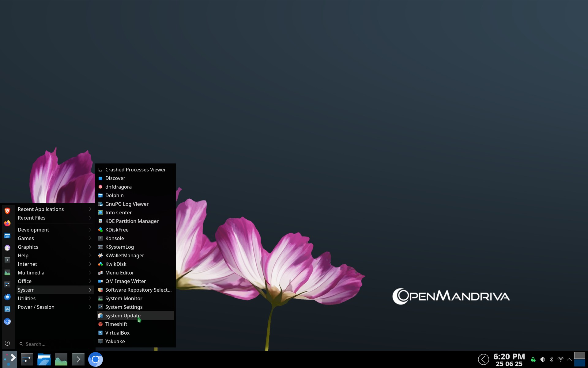Open Dolphin file manager from the taskbar

click(44, 359)
